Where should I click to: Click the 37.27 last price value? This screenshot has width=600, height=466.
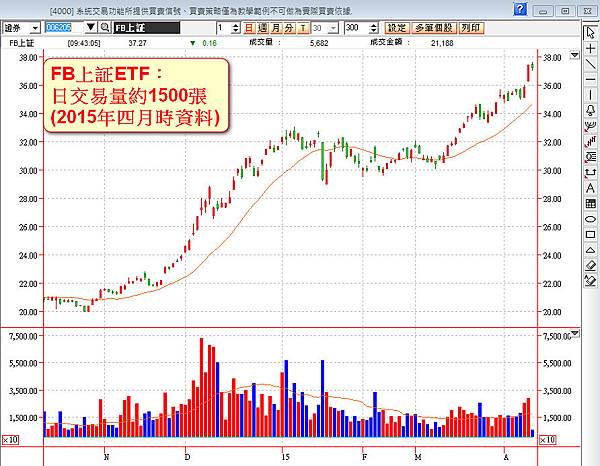click(137, 43)
